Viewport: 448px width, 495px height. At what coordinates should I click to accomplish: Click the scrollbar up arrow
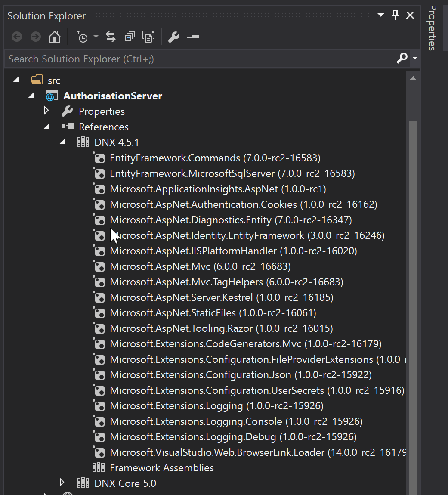413,79
